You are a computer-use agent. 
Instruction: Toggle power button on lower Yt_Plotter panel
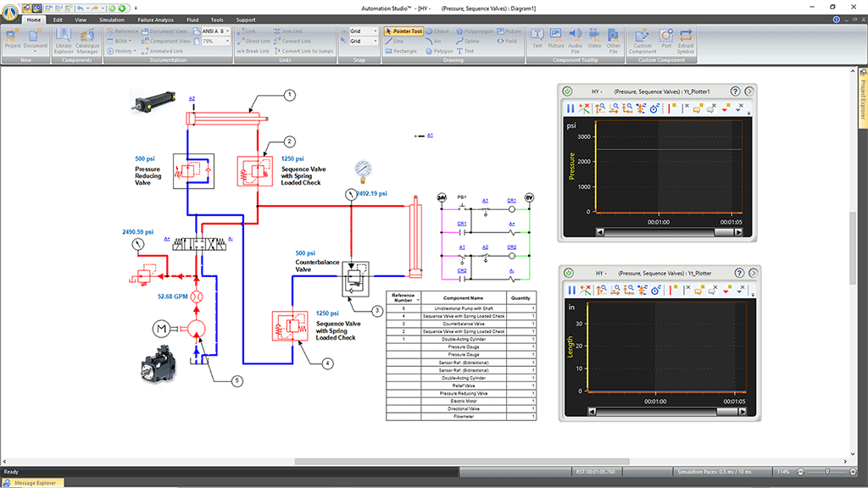567,273
